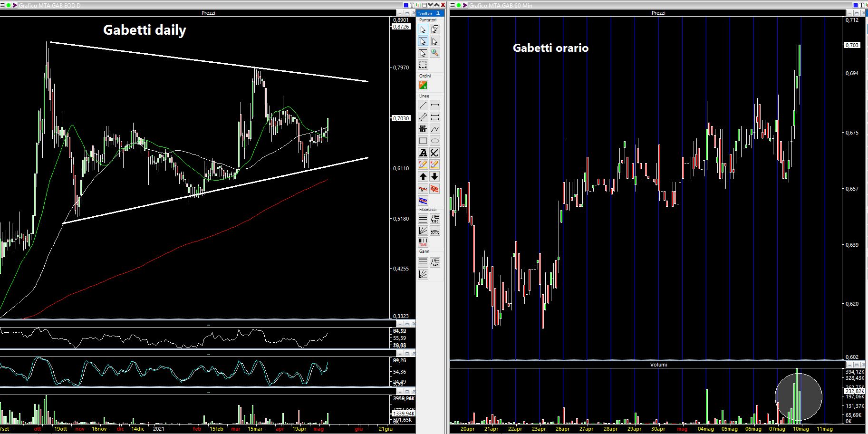The height and width of the screenshot is (434, 868).
Task: Click the 15mar date label on daily axis
Action: click(x=255, y=429)
